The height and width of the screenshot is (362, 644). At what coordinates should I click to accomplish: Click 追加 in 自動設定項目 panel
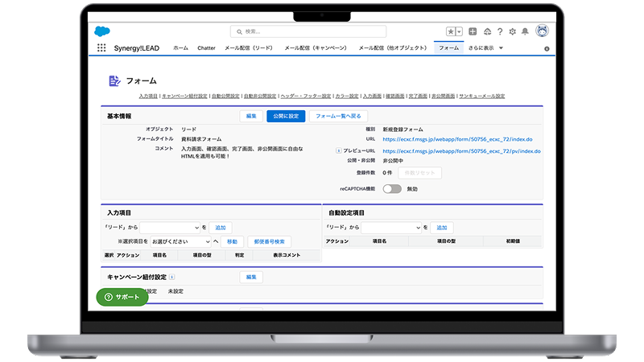(x=442, y=228)
